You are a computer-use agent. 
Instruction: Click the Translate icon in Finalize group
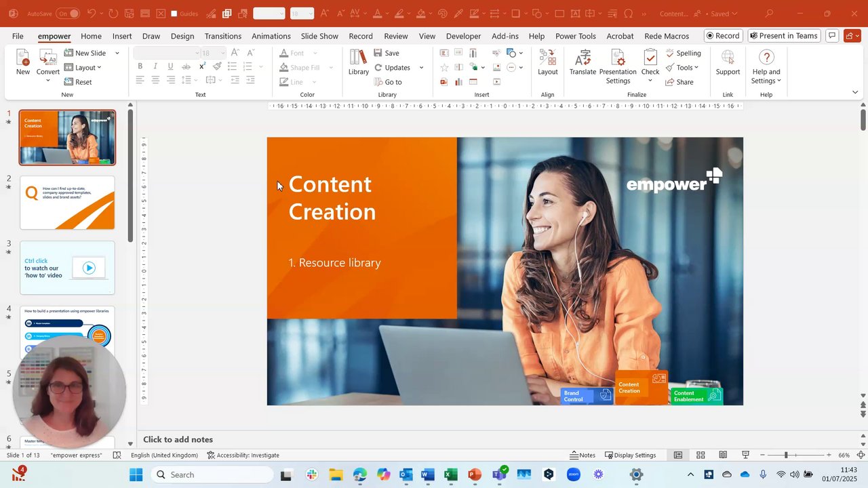coord(583,62)
